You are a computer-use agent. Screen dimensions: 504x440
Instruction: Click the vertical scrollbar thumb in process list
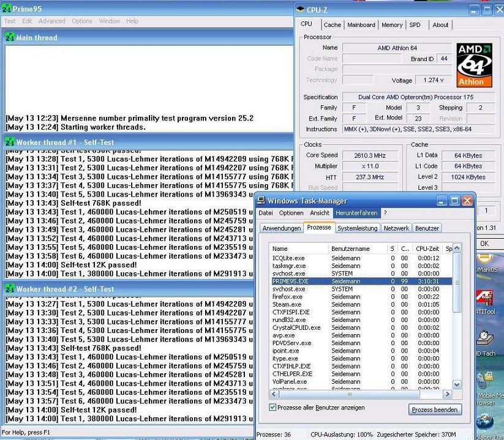pos(457,282)
